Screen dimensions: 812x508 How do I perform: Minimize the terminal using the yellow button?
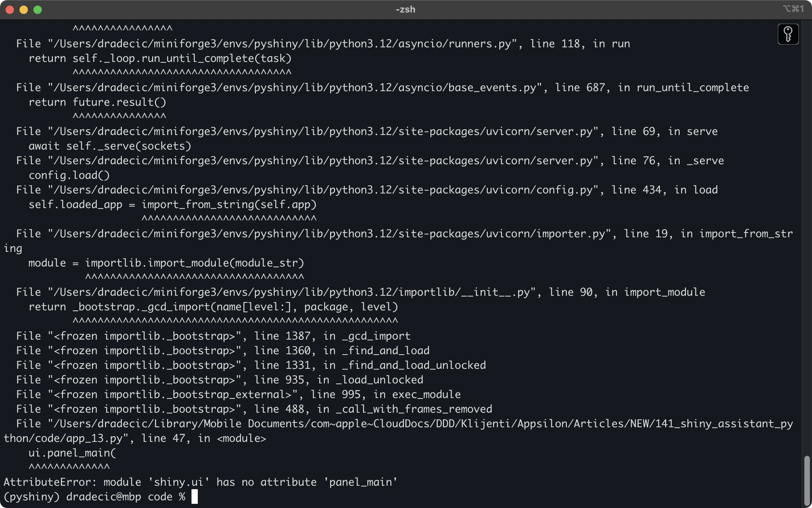coord(24,10)
